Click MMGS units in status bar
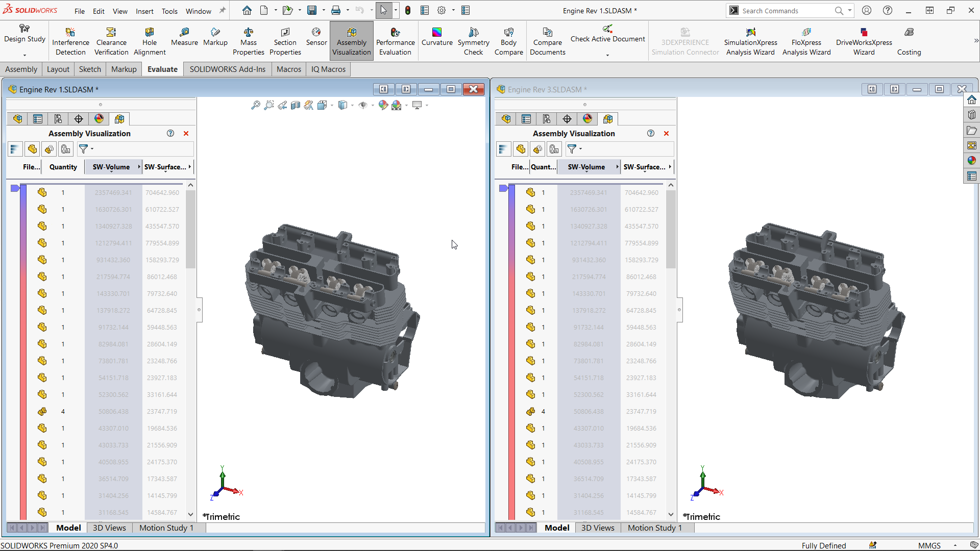 [929, 545]
